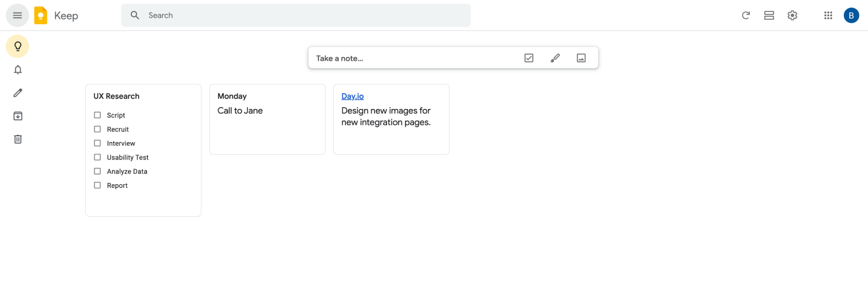The height and width of the screenshot is (289, 868).
Task: Open the Google apps grid
Action: coord(828,16)
